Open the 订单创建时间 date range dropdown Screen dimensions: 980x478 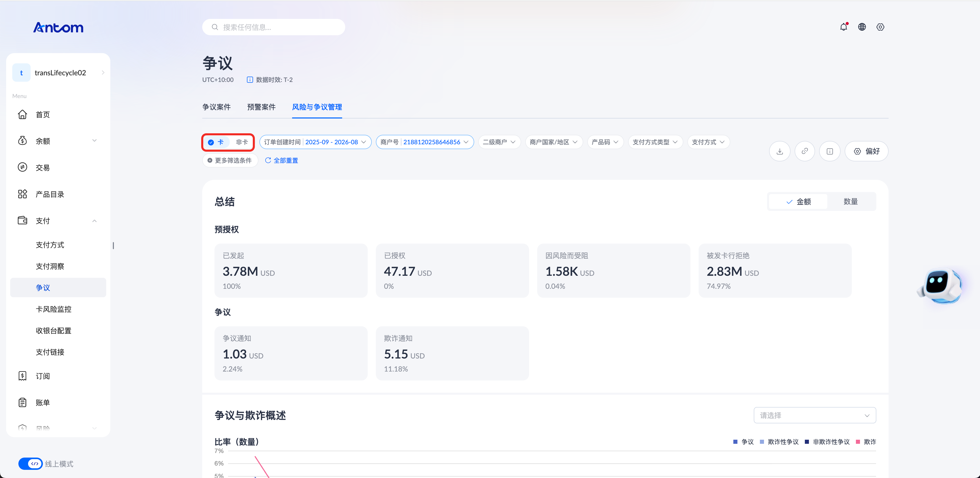pos(315,142)
